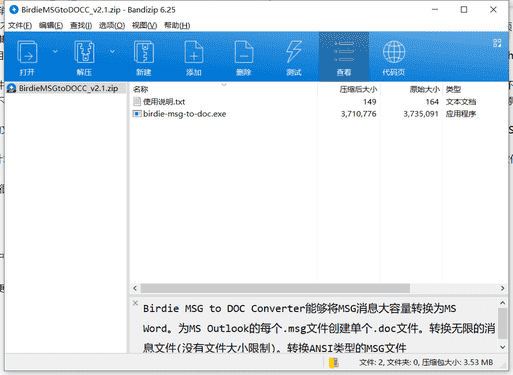
Task: Click the horizontal scrollbar thumb in file list
Action: coord(275,288)
